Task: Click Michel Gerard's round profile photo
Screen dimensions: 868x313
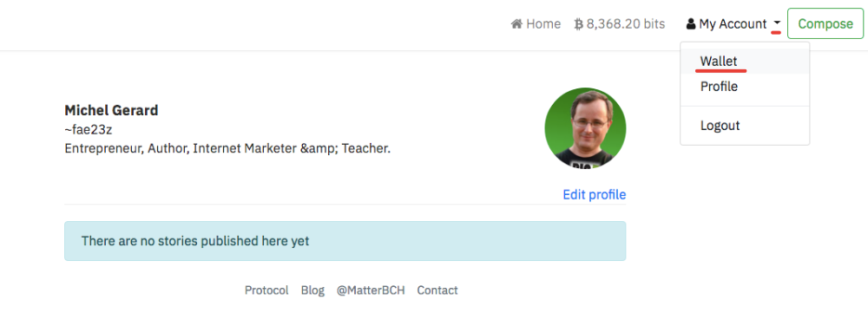Action: (x=585, y=127)
